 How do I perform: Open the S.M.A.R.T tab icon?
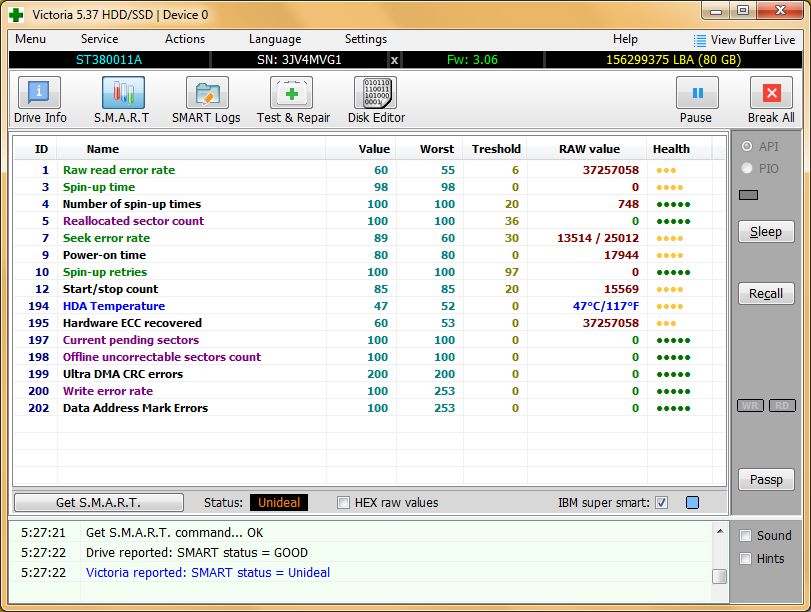tap(123, 100)
